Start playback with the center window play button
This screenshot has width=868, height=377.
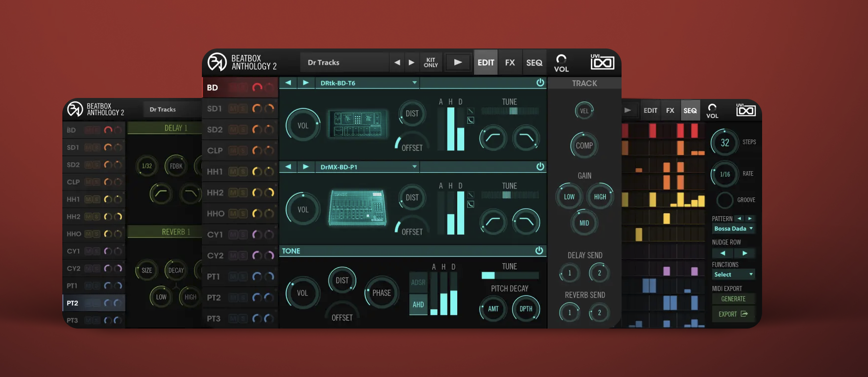pyautogui.click(x=458, y=62)
